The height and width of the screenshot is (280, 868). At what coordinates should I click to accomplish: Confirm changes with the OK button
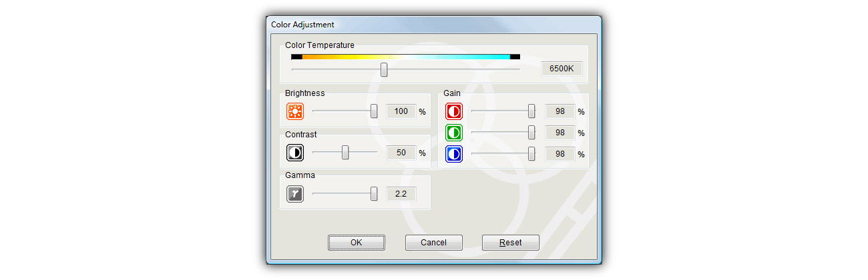point(357,243)
